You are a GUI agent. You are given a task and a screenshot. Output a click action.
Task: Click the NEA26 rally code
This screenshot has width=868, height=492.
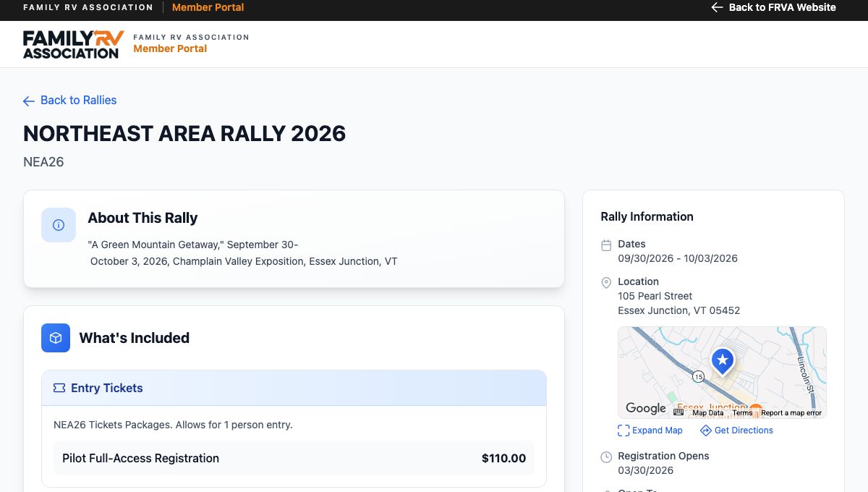click(x=43, y=162)
